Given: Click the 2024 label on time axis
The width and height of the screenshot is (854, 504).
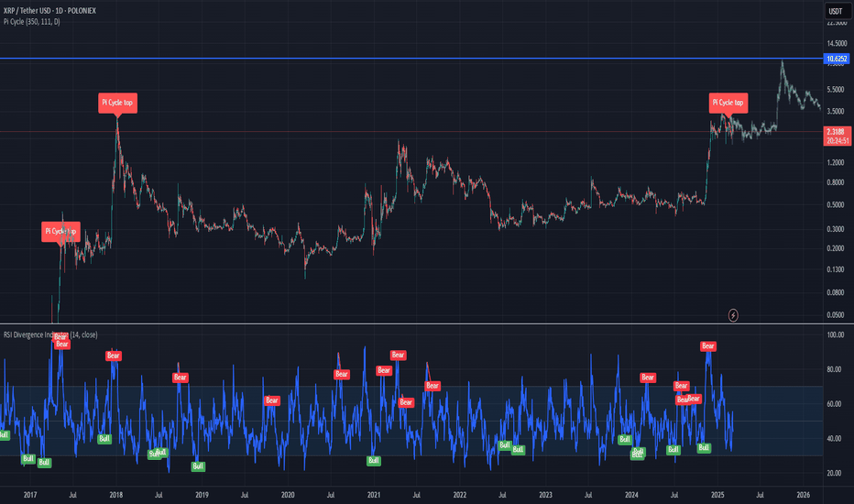Looking at the screenshot, I should tap(631, 495).
